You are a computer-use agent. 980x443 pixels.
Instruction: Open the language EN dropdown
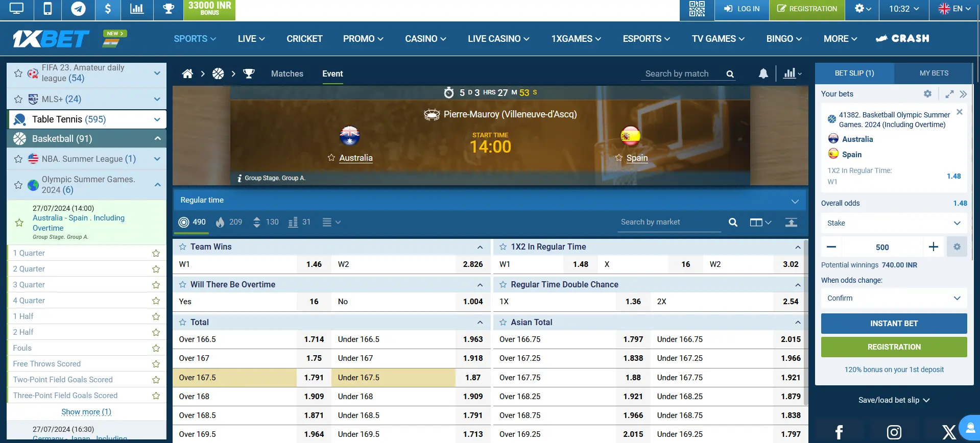coord(954,9)
